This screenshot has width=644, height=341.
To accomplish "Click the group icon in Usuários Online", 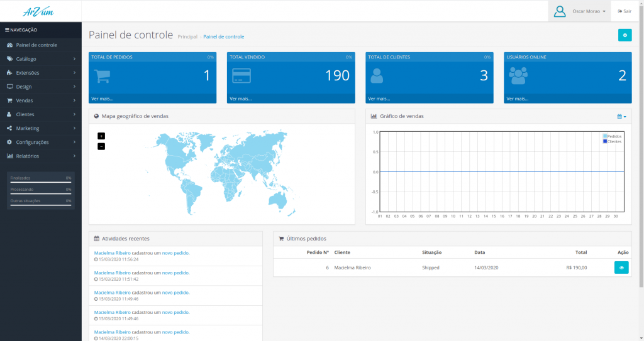I will [x=518, y=75].
